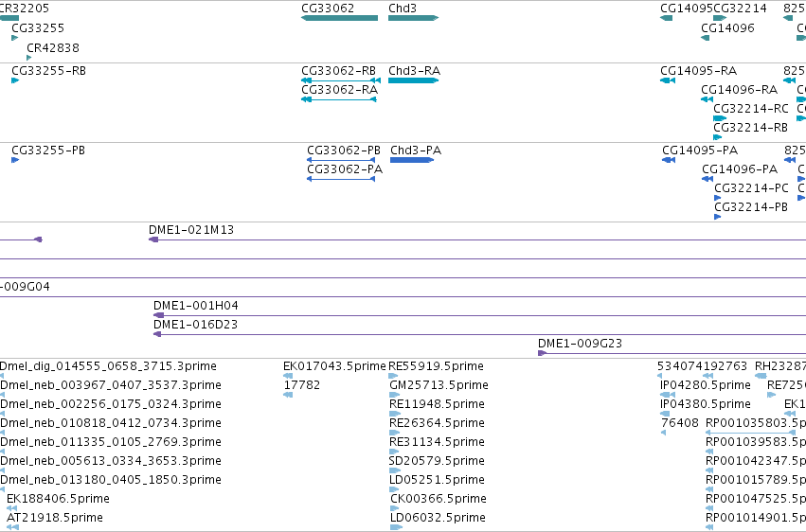
Task: Click protein label CG33062-PA
Action: click(345, 168)
